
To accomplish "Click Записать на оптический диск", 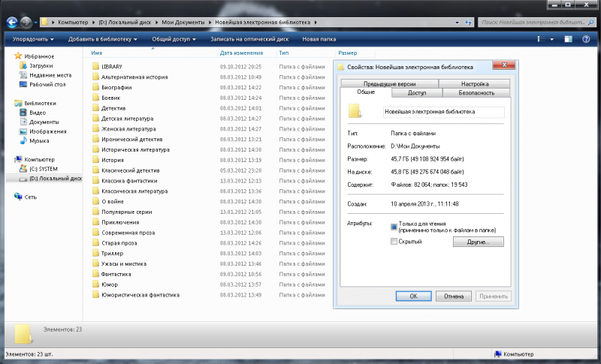I will (249, 39).
